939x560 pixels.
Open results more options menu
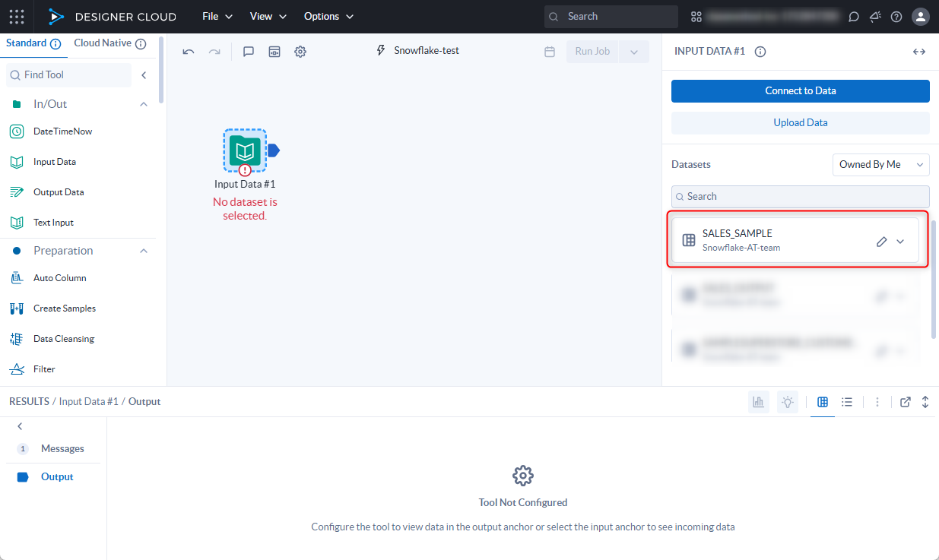[877, 402]
